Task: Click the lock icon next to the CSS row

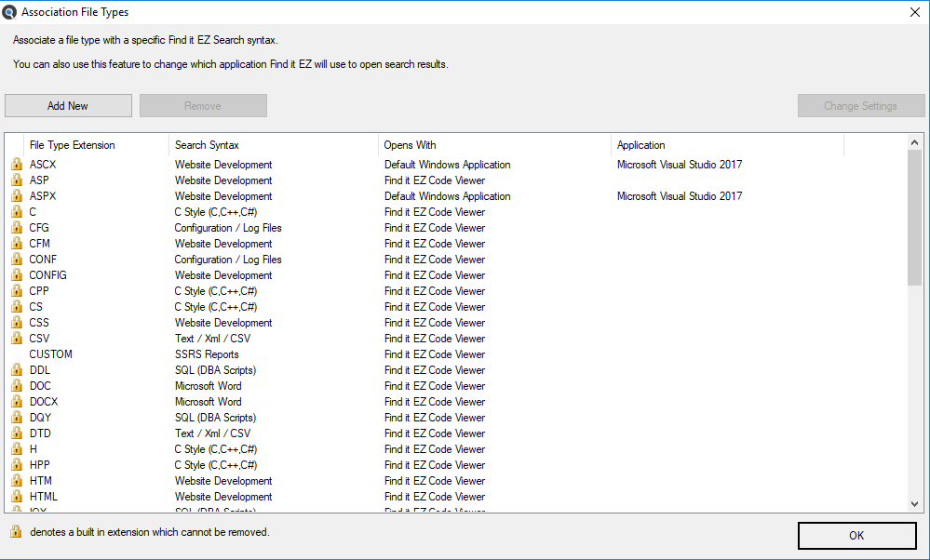Action: click(x=16, y=323)
